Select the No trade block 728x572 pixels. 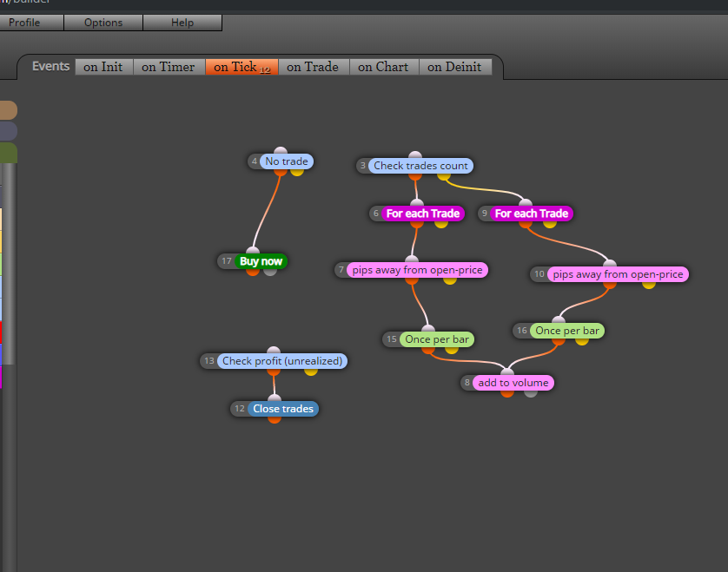(x=287, y=161)
